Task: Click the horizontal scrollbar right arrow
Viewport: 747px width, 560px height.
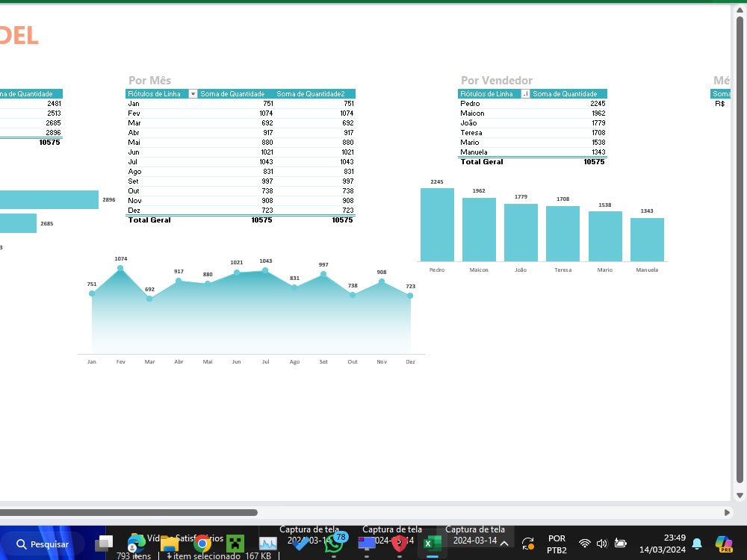Action: (x=726, y=512)
